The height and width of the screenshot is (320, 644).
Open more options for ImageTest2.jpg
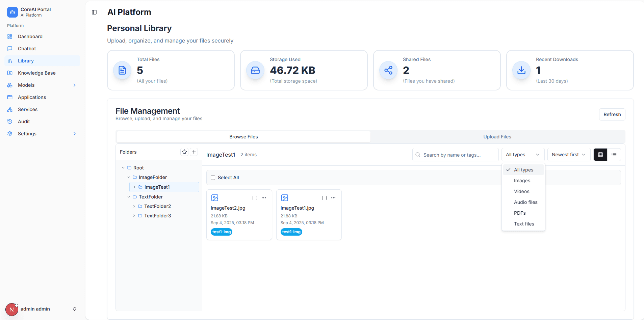(x=264, y=198)
